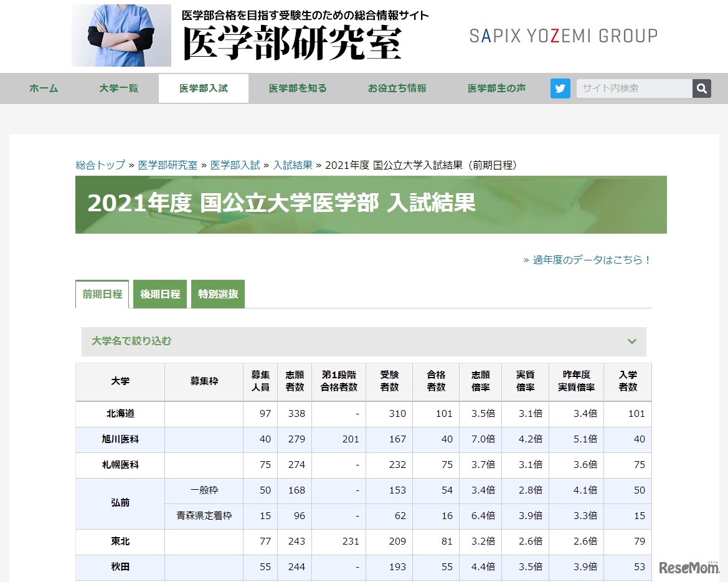Switch to the 特別選抜 tab
This screenshot has height=582, width=728.
click(x=217, y=293)
